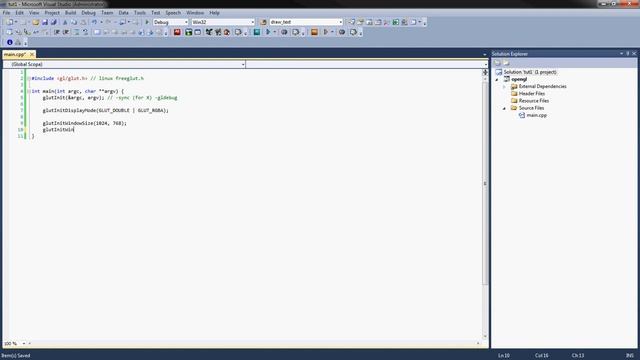
Task: Click the editor split handle above scrollbar
Action: coord(485,72)
